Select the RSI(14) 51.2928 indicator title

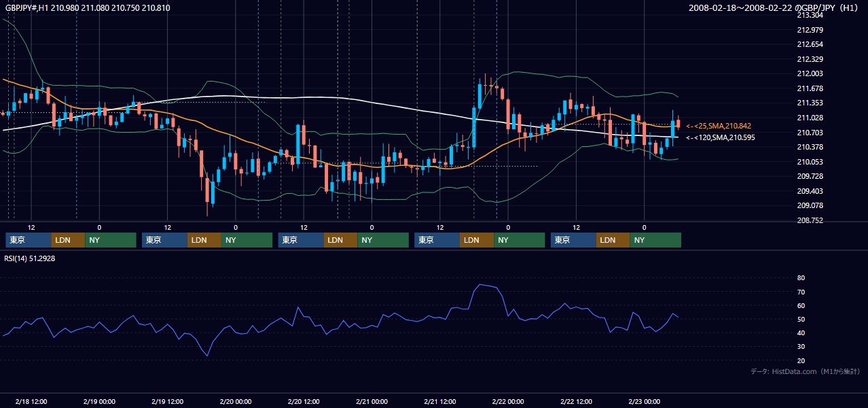click(x=30, y=258)
